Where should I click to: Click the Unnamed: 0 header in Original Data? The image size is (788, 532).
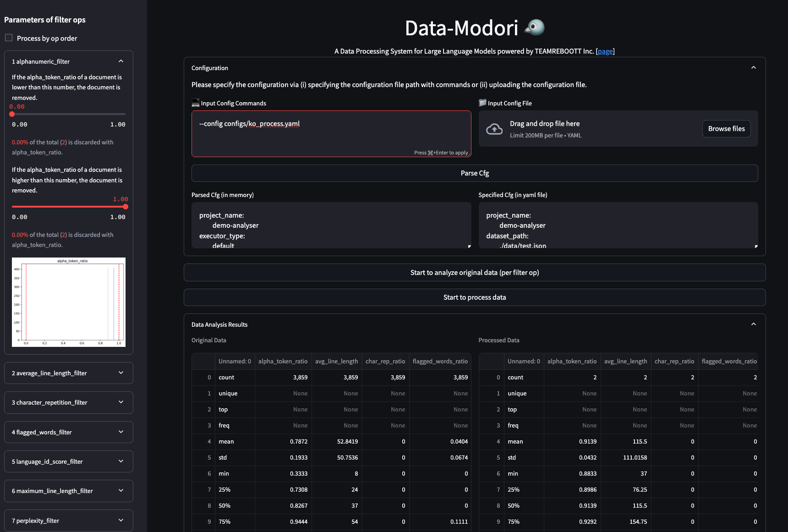click(235, 362)
